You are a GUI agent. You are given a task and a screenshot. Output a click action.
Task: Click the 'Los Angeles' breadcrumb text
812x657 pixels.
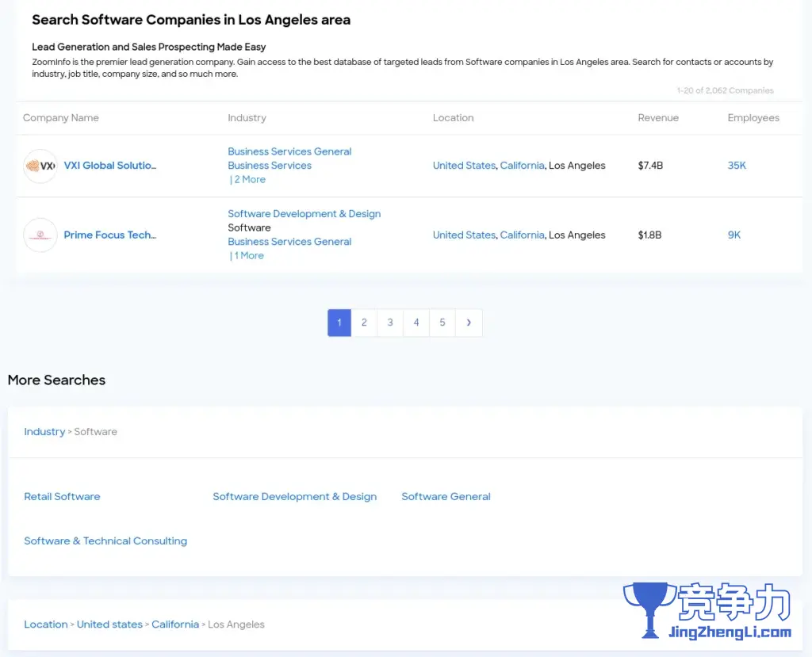click(x=236, y=625)
